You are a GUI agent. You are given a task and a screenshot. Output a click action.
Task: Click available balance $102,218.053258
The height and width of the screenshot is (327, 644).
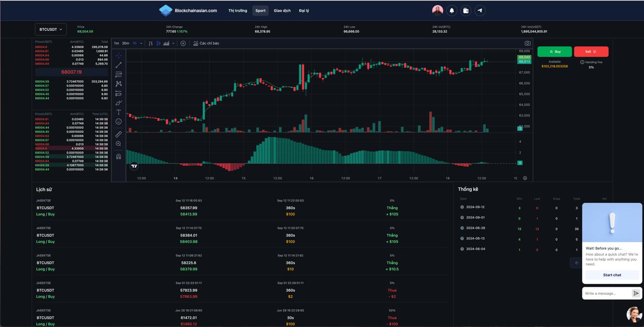(554, 66)
